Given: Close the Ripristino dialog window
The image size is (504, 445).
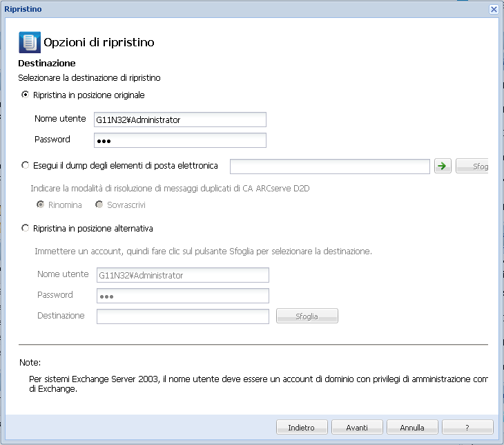Looking at the screenshot, I should [494, 9].
